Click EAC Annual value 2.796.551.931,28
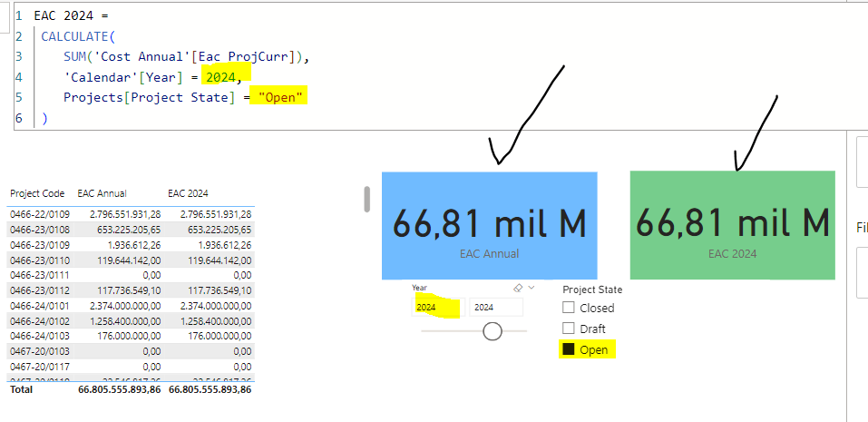868x422 pixels. coord(125,214)
